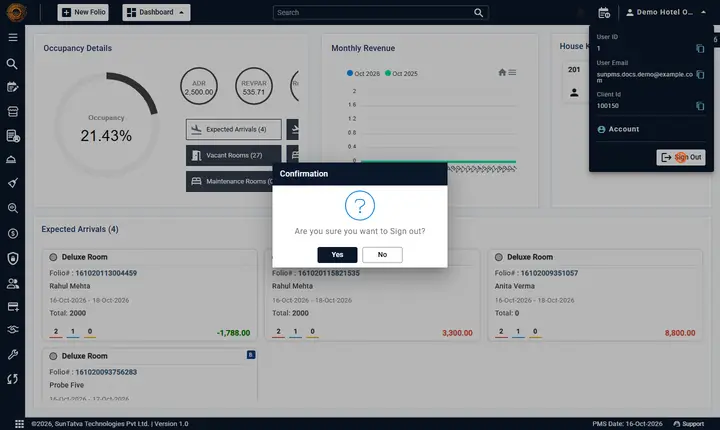
Task: Open sidebar search icon
Action: pos(12,64)
